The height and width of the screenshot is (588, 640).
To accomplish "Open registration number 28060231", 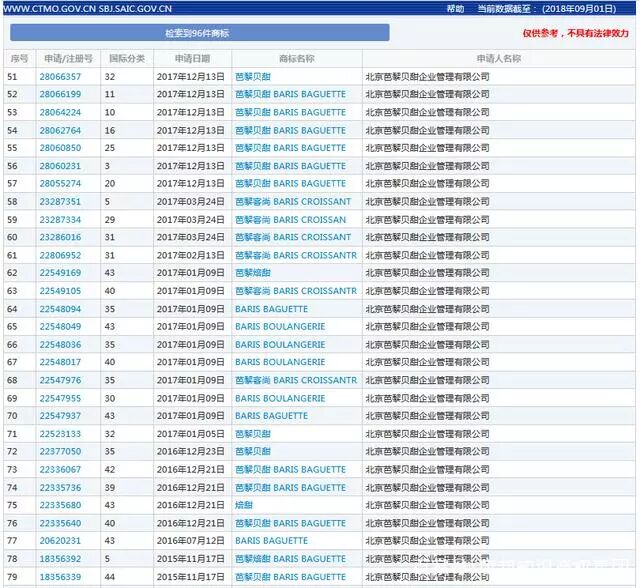I will point(60,166).
